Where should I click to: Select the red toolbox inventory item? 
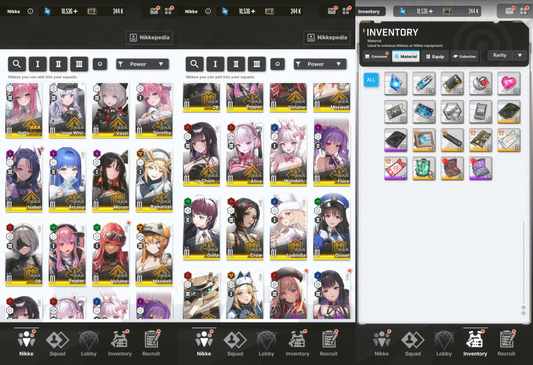[452, 168]
